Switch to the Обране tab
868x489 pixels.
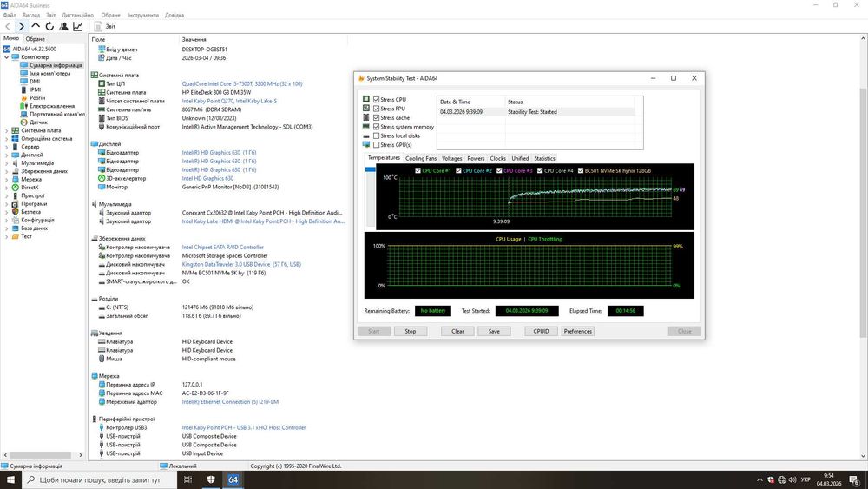(x=35, y=39)
